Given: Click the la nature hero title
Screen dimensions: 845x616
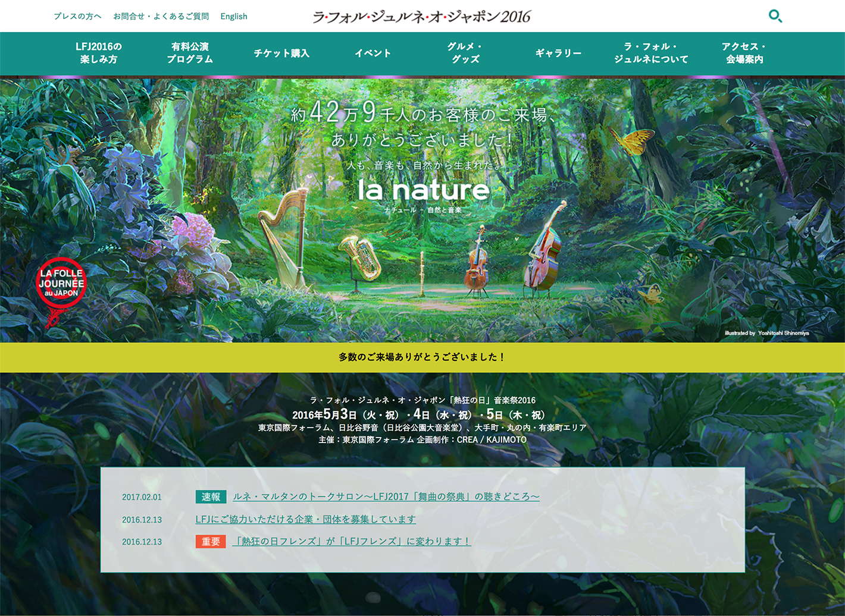Looking at the screenshot, I should [424, 190].
